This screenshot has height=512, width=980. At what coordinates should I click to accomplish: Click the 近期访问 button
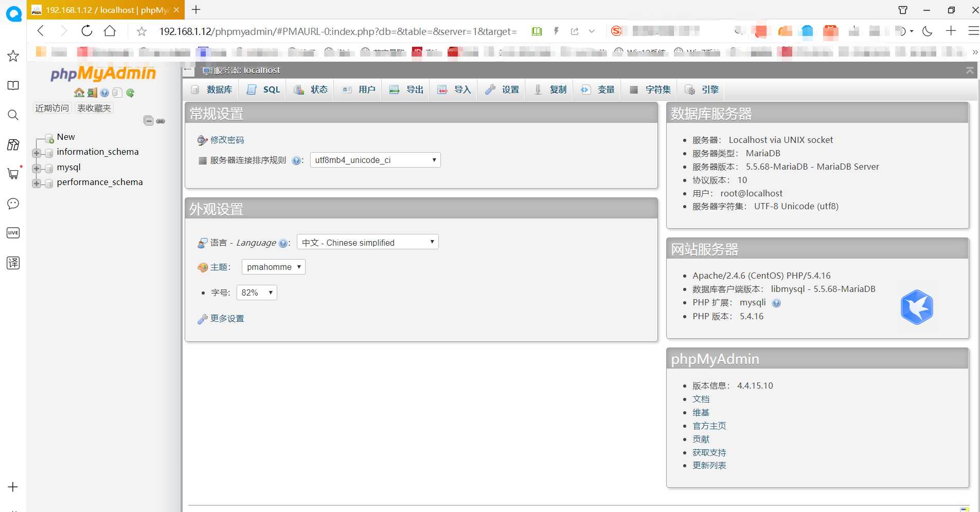[x=52, y=108]
